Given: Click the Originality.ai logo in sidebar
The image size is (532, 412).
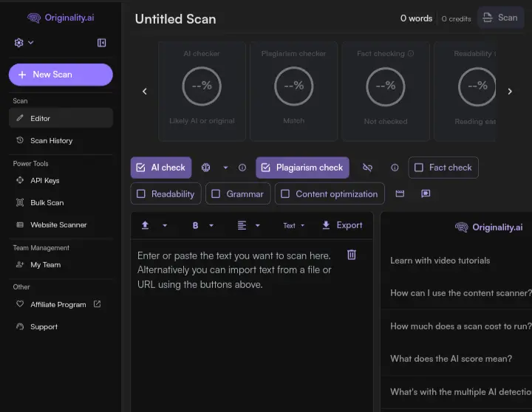Looking at the screenshot, I should coord(61,18).
